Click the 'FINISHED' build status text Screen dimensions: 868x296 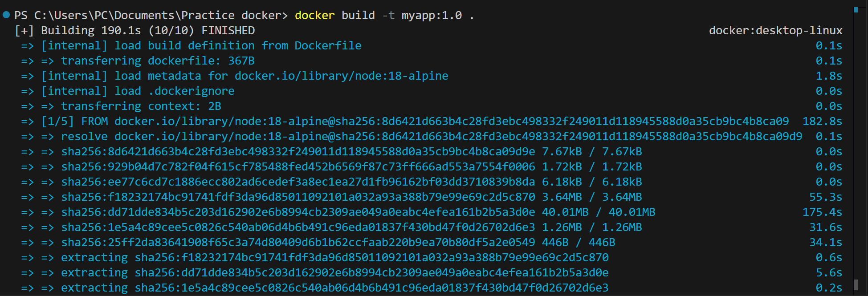tap(228, 31)
